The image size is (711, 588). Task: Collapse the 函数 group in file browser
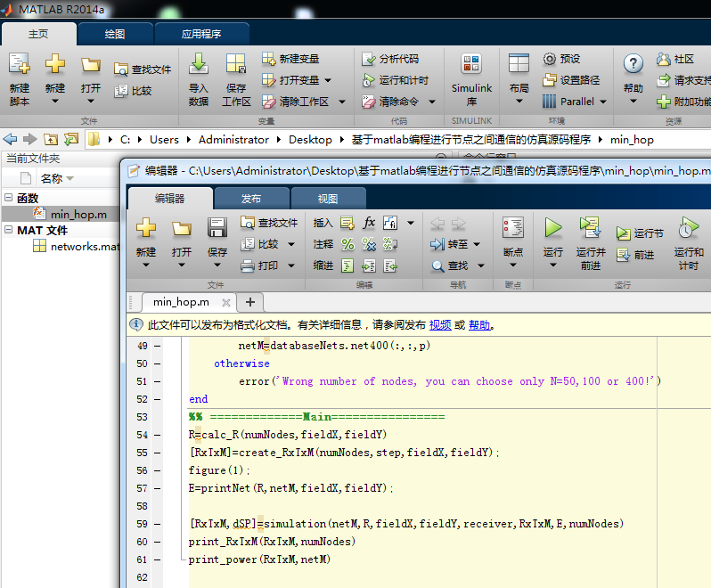point(8,197)
